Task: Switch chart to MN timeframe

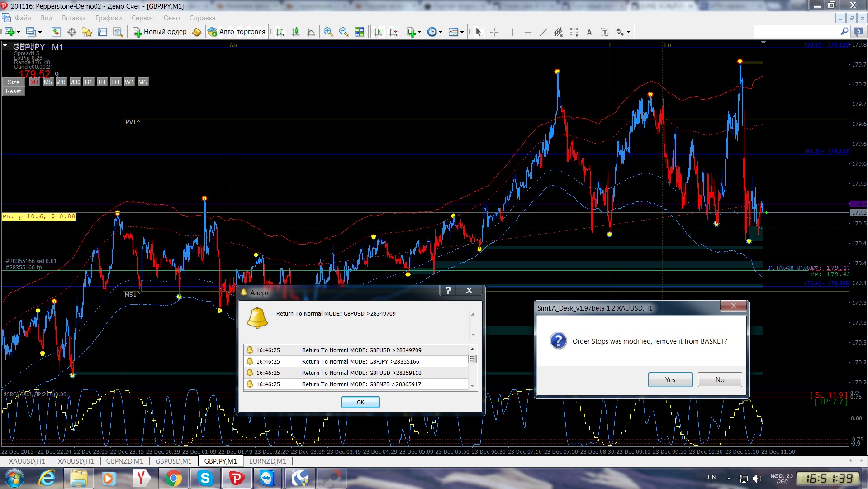Action: (x=143, y=82)
